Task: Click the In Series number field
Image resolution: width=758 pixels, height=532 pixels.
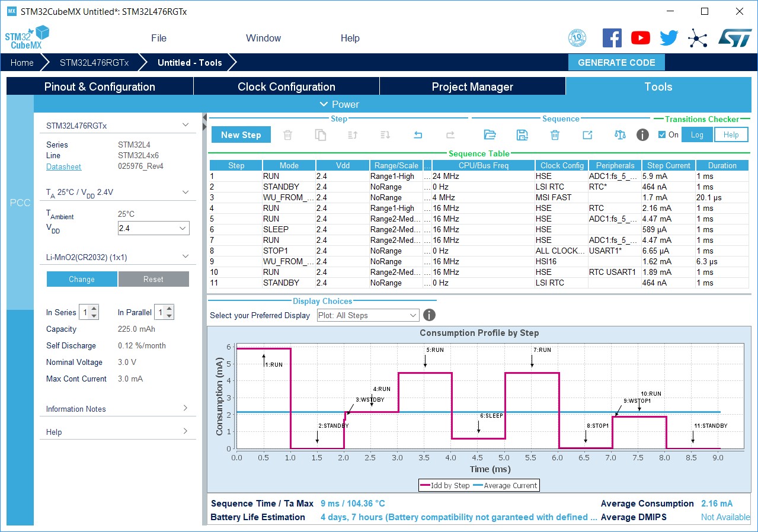Action: point(85,312)
